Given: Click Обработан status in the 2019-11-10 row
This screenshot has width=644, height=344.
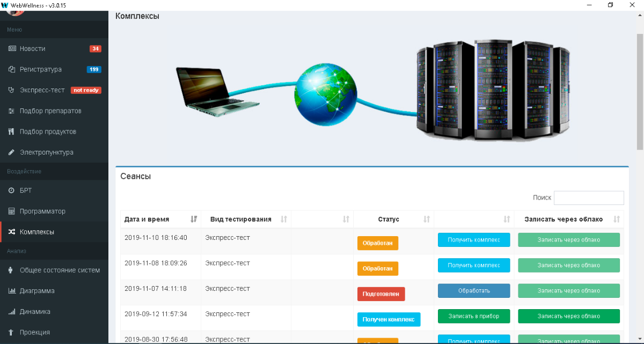Looking at the screenshot, I should (378, 243).
